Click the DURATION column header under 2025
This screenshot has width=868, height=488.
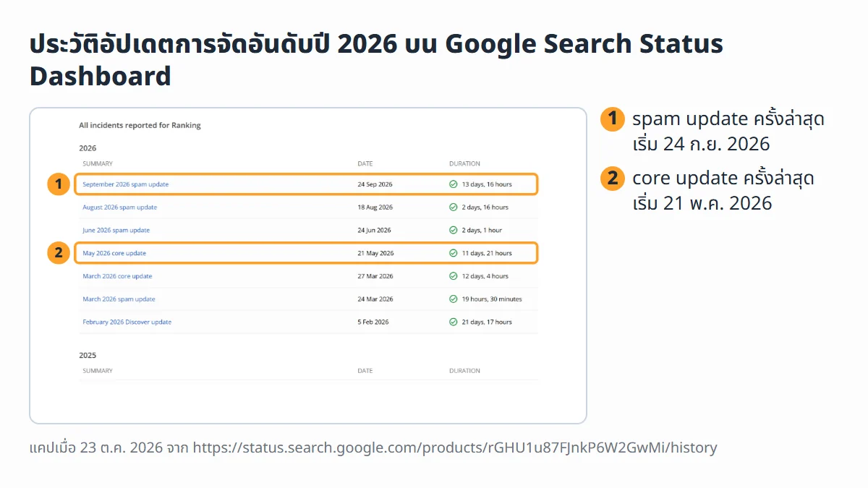tap(464, 371)
